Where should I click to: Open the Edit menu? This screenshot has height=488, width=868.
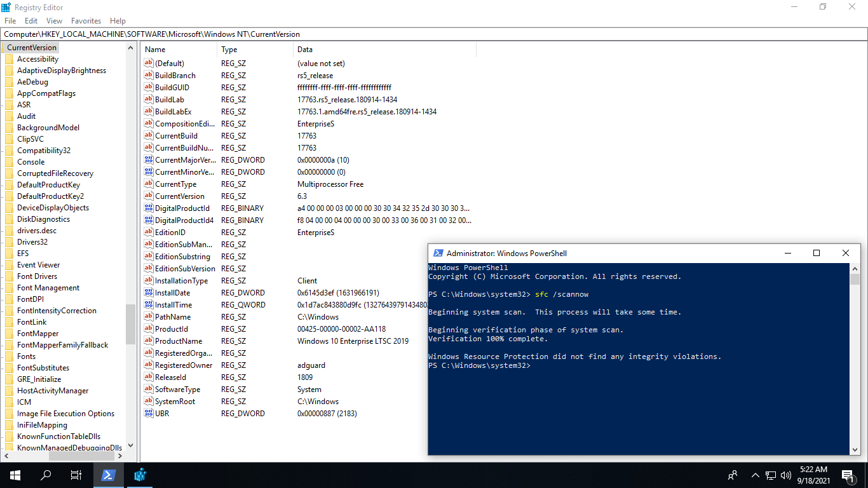pos(31,21)
